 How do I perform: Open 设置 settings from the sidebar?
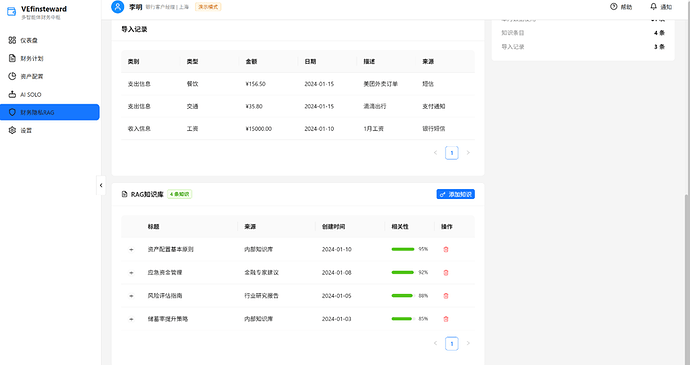[x=50, y=130]
